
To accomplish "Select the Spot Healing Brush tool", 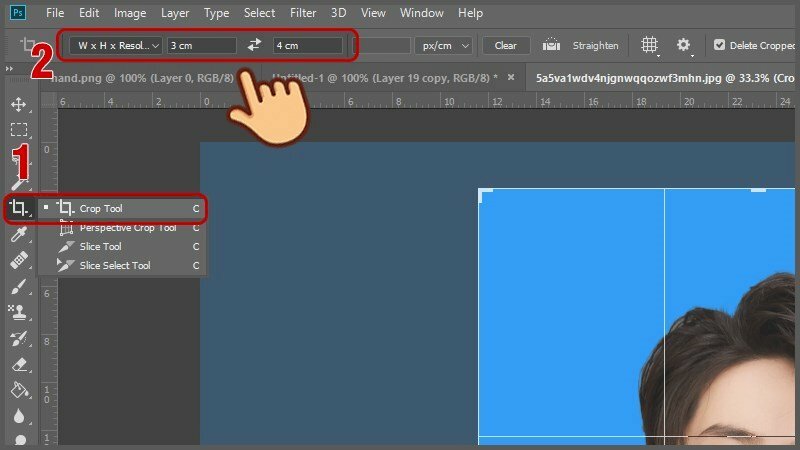I will pos(18,261).
